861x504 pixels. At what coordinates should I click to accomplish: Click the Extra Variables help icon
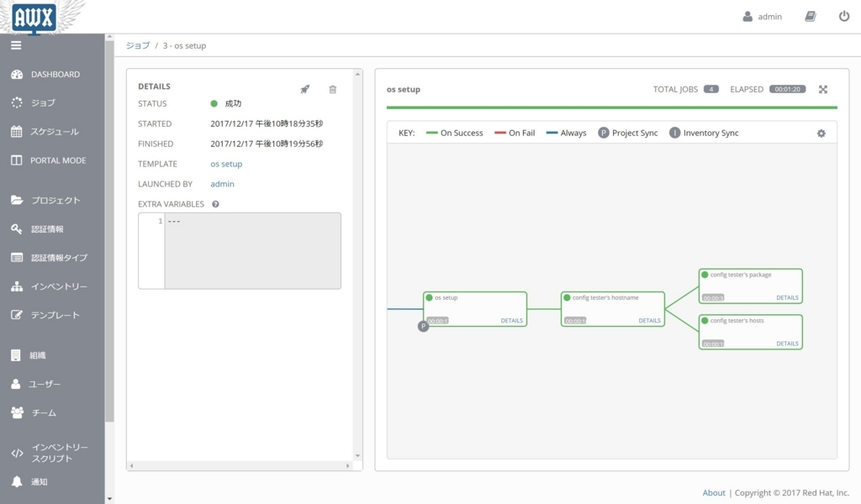pos(215,204)
